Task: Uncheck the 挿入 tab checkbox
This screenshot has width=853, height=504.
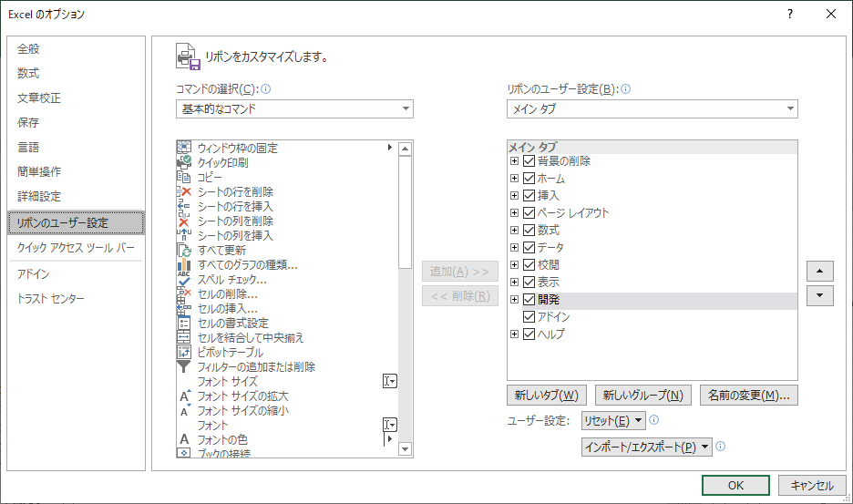Action: 529,195
